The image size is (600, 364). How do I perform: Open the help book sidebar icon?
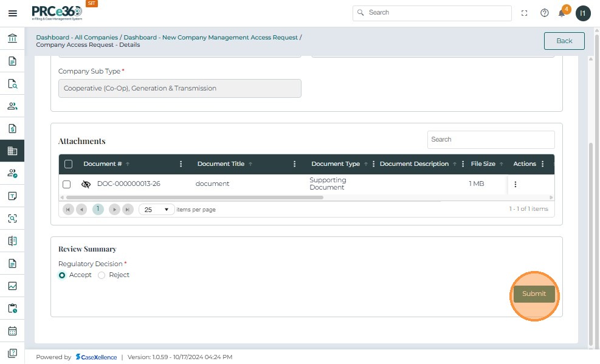(x=12, y=353)
